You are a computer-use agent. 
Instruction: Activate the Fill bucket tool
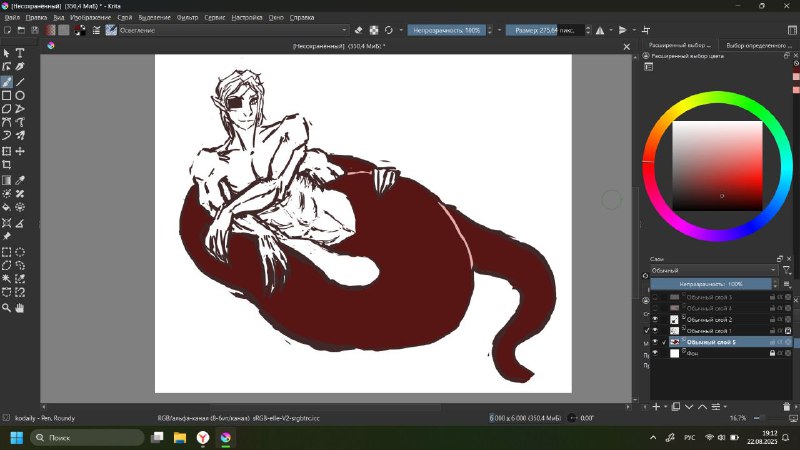click(x=7, y=207)
